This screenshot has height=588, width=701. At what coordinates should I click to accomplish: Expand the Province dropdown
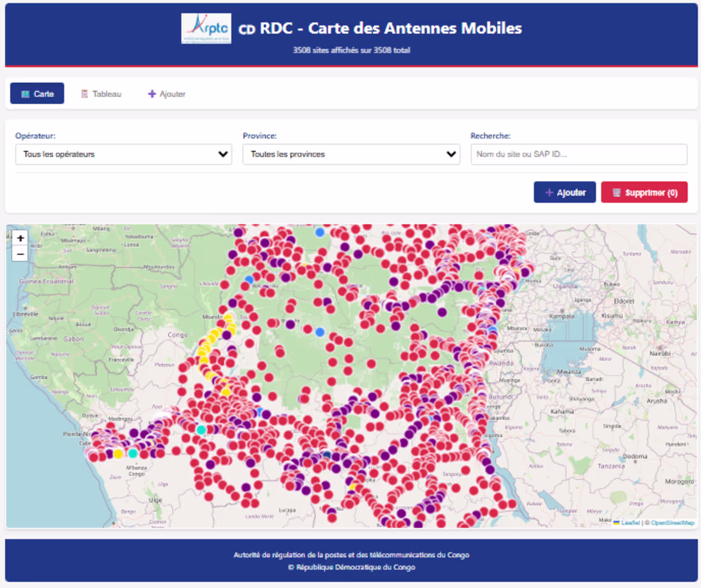point(351,154)
